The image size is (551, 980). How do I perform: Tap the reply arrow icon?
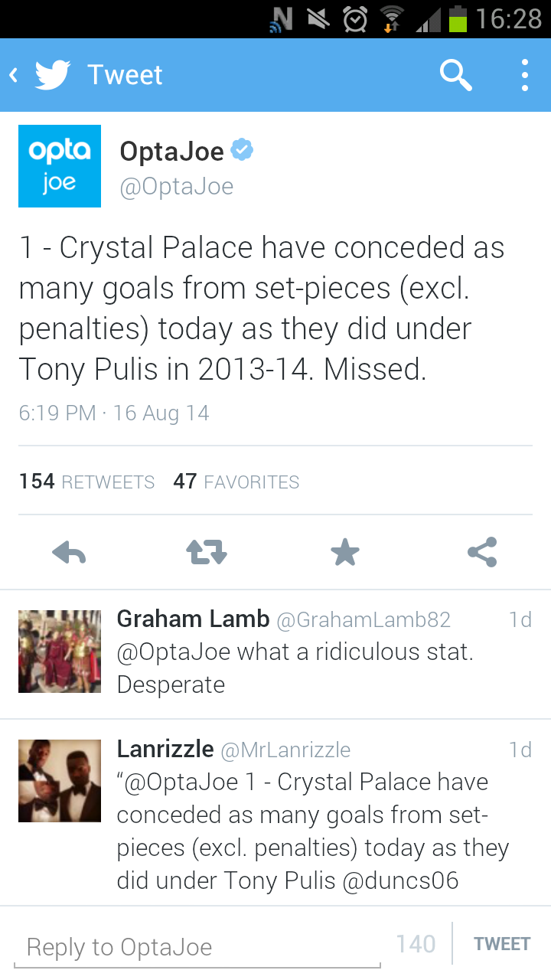pyautogui.click(x=69, y=552)
